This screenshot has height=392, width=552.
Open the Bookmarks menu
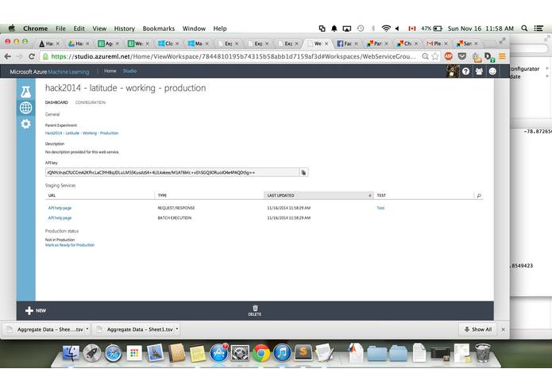pyautogui.click(x=158, y=29)
